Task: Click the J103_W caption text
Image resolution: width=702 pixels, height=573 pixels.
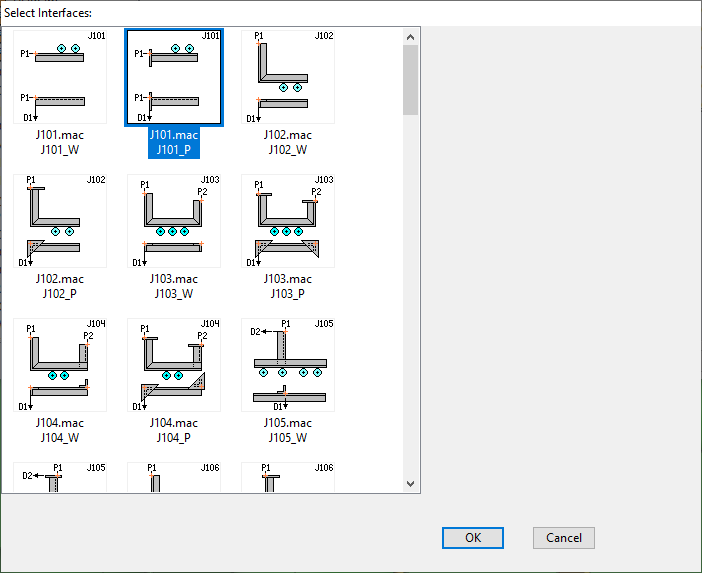Action: pos(174,294)
